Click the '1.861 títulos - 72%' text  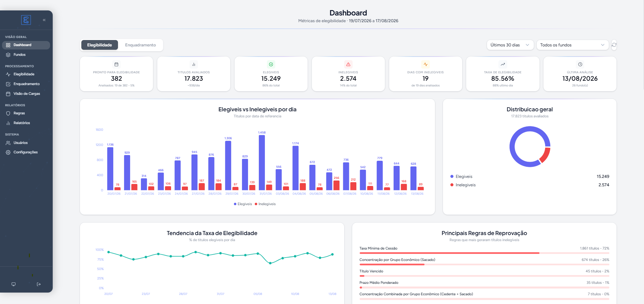coord(595,249)
